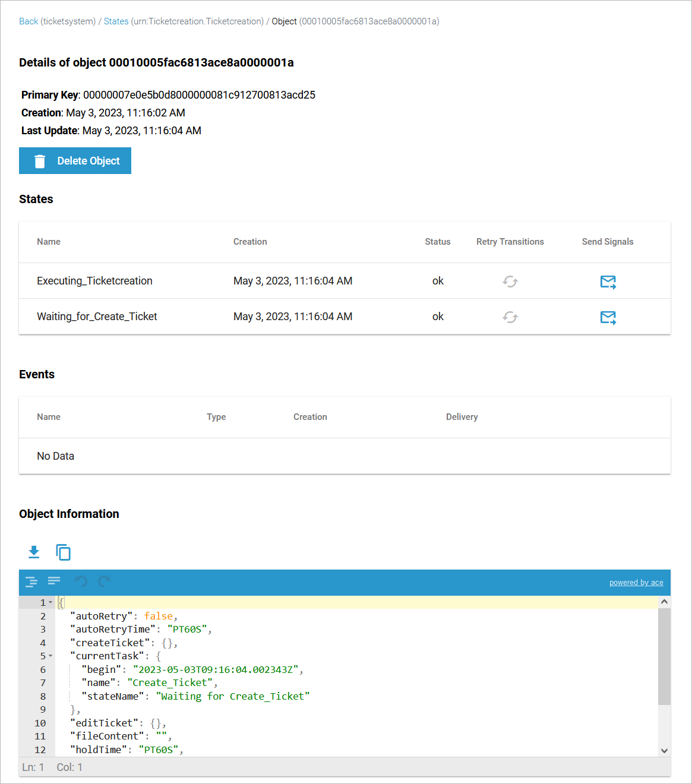The image size is (692, 784).
Task: Redo change in the JSON editor
Action: [104, 582]
